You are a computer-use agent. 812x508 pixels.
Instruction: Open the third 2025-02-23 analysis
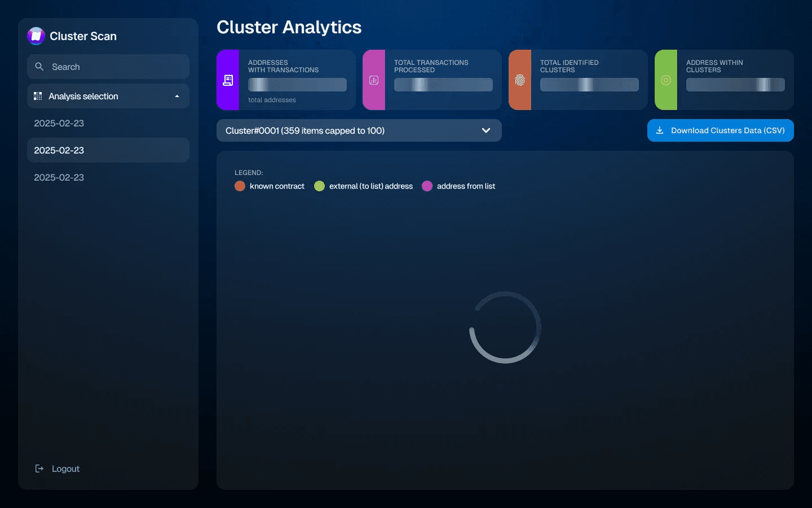59,177
